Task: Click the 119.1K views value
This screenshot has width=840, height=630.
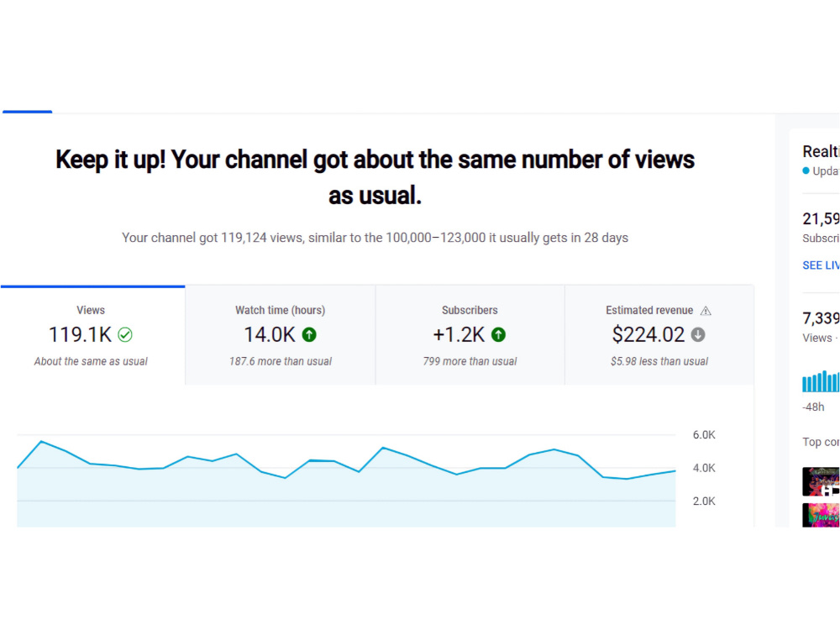Action: (x=80, y=335)
